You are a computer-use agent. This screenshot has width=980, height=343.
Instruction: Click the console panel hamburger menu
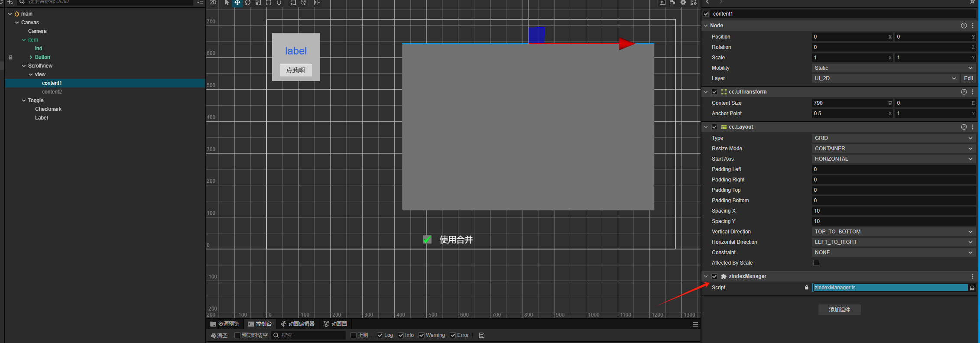click(x=695, y=324)
